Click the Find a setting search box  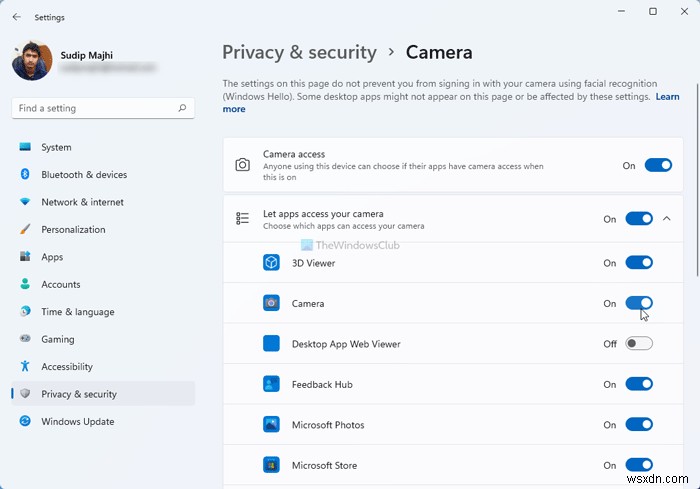pos(95,108)
